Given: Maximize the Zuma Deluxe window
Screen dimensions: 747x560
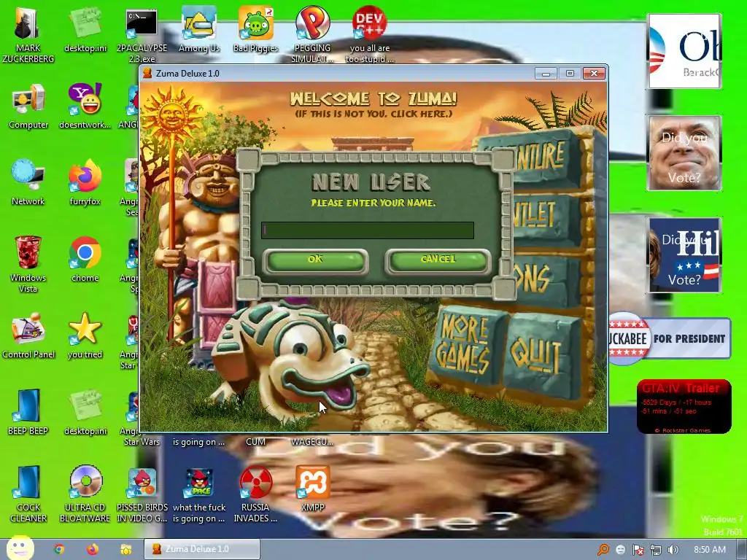Looking at the screenshot, I should click(570, 74).
